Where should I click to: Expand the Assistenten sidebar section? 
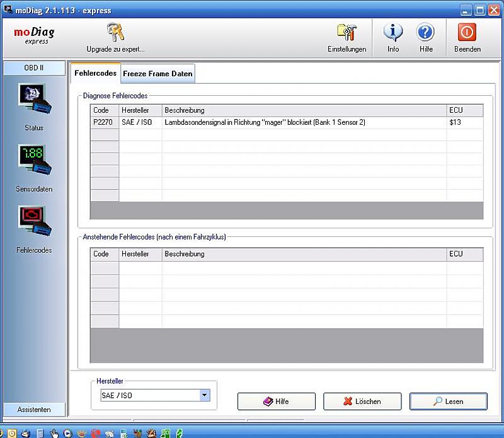click(x=34, y=410)
